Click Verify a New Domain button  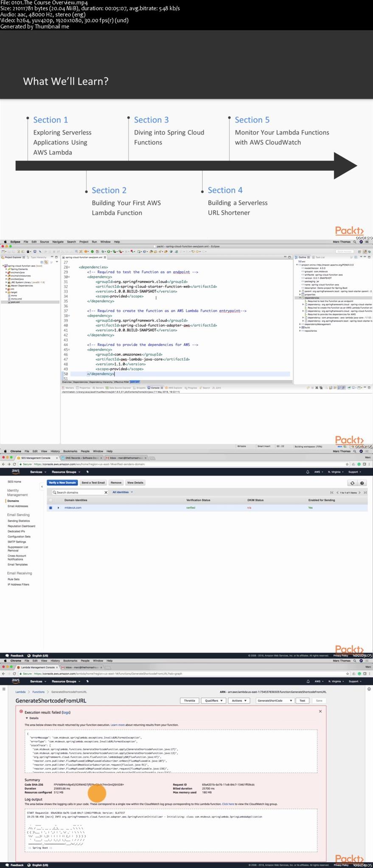(62, 482)
